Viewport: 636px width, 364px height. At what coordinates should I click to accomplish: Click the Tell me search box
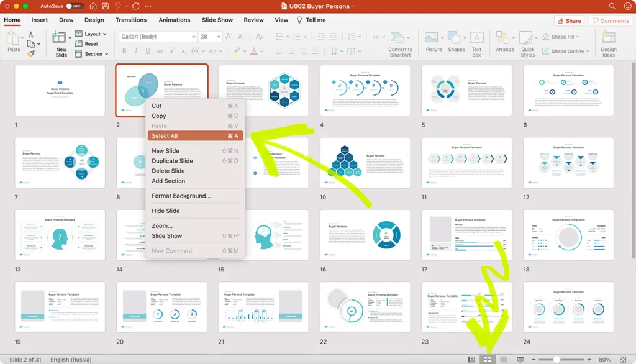tap(311, 20)
